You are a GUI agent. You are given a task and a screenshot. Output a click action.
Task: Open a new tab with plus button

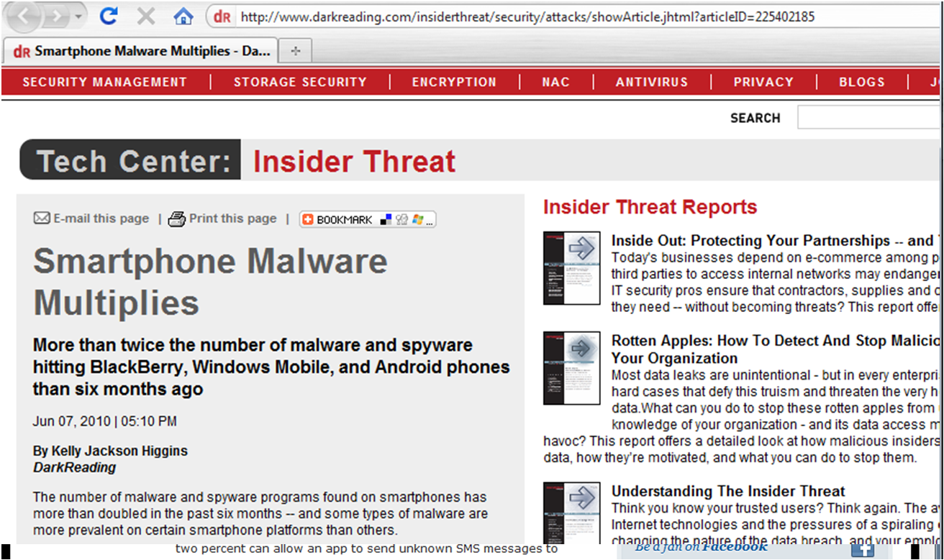[x=295, y=51]
